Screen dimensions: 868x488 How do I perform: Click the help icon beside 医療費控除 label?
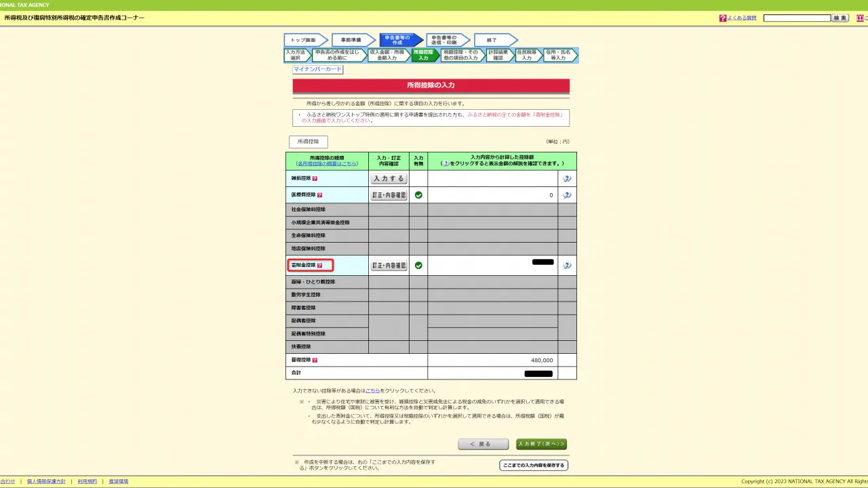(319, 195)
